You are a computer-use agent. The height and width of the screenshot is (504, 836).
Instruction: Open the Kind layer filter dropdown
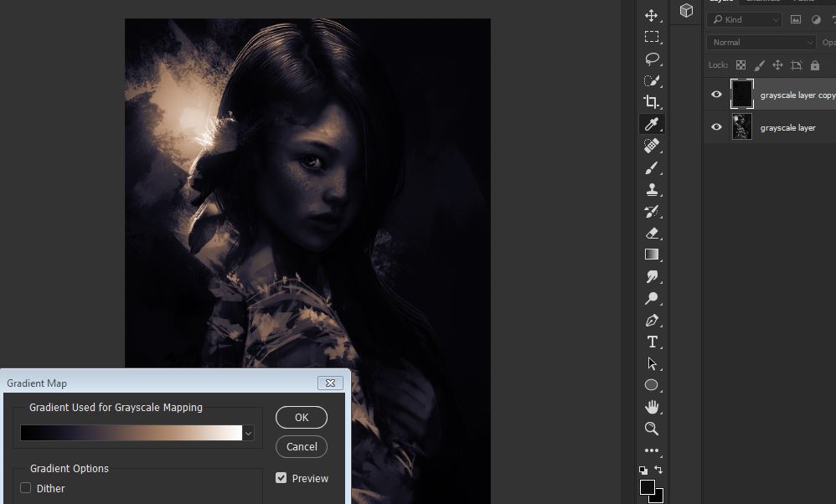tap(745, 20)
